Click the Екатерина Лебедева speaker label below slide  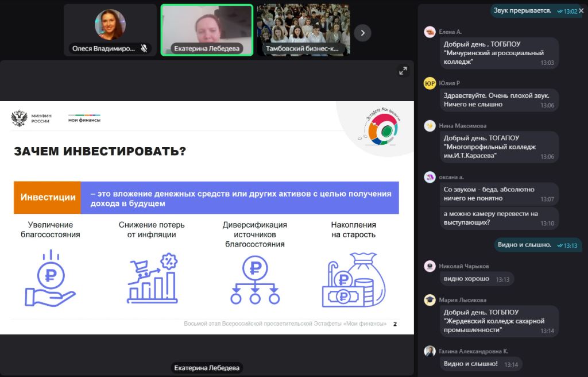pyautogui.click(x=207, y=368)
